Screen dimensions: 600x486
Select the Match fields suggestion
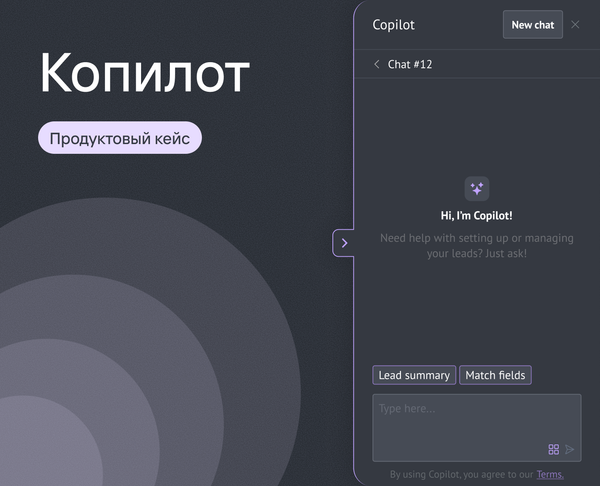tap(495, 375)
